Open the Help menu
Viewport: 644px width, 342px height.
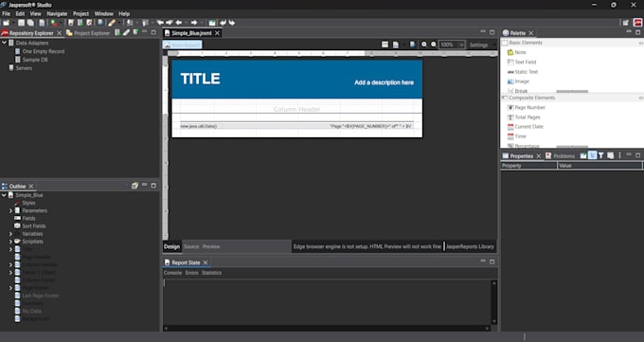coord(124,13)
